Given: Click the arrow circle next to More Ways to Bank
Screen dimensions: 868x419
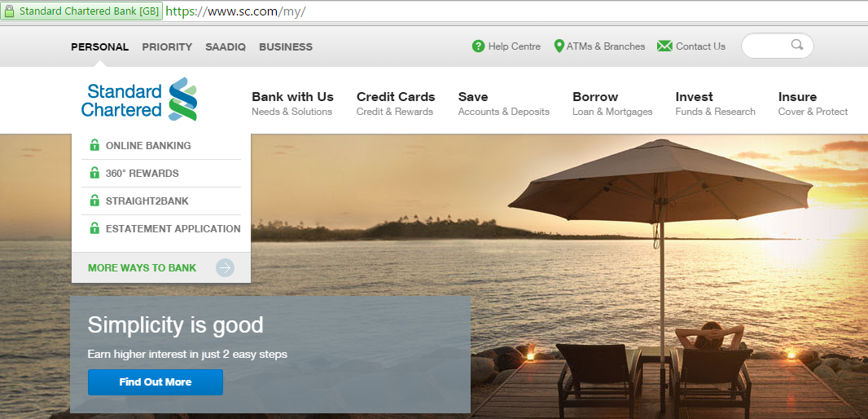Looking at the screenshot, I should [226, 267].
